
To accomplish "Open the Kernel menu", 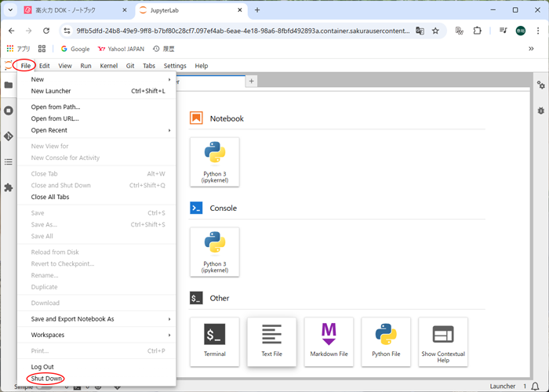I will (108, 66).
